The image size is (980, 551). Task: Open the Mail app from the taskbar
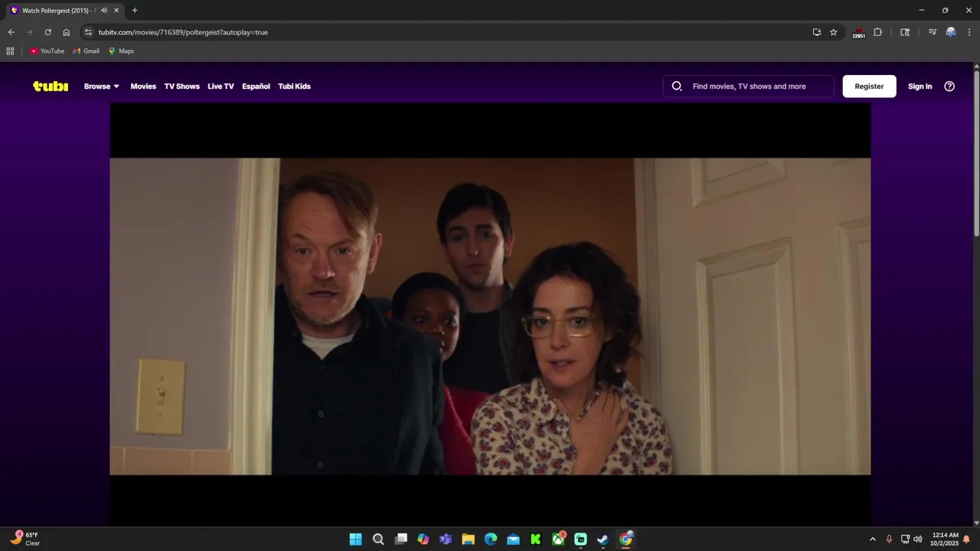(x=513, y=540)
